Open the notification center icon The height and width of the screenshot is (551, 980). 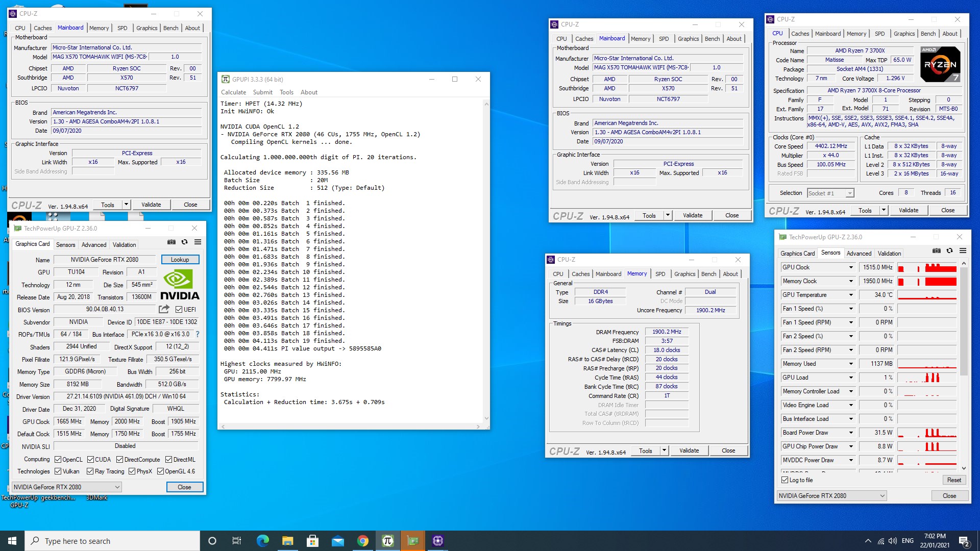click(x=964, y=541)
